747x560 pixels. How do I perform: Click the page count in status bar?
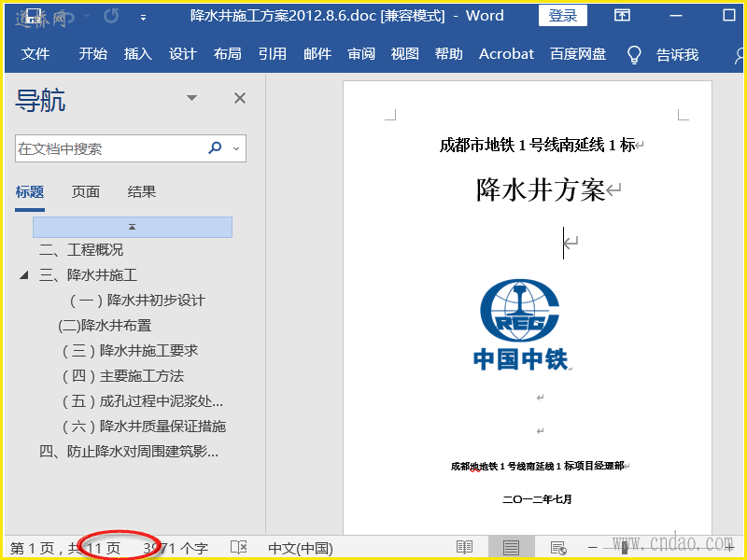65,548
